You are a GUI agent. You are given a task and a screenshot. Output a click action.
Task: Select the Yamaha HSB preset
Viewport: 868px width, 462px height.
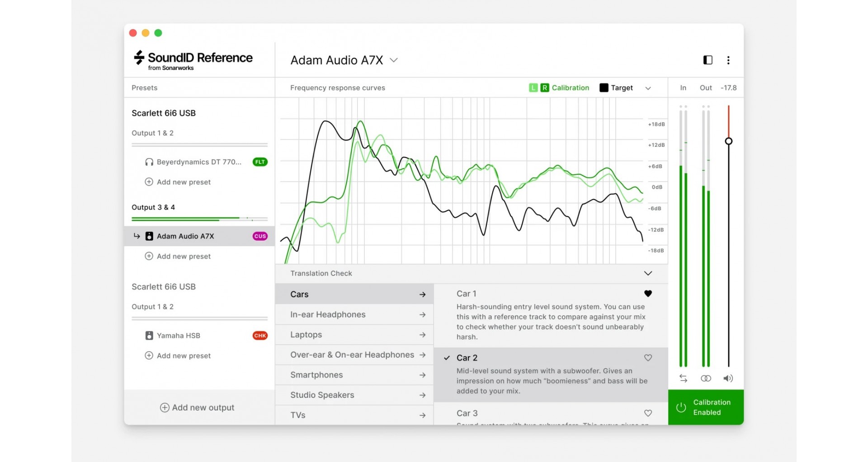pos(199,336)
